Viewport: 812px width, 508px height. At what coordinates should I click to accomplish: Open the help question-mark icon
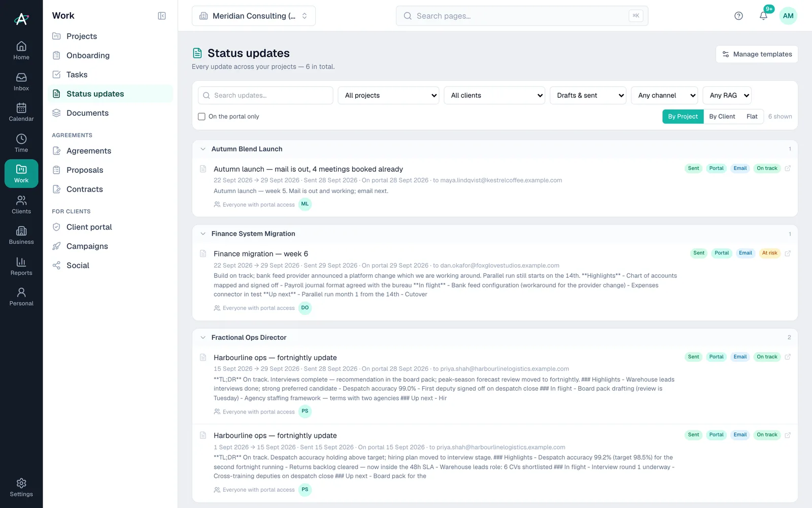pyautogui.click(x=738, y=16)
